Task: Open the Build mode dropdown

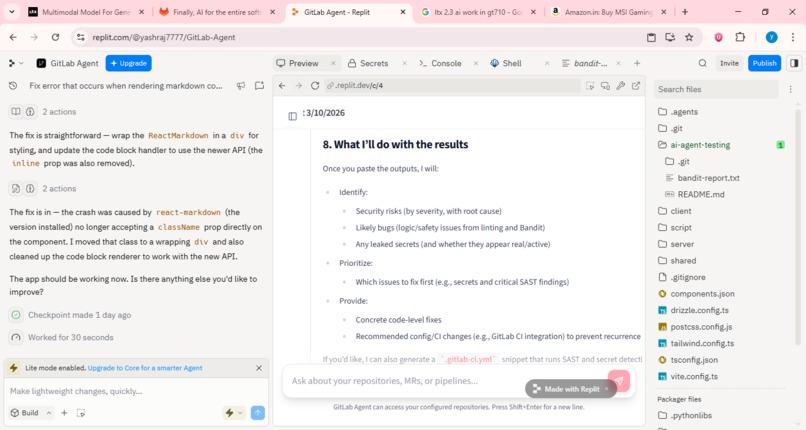Action: point(31,413)
